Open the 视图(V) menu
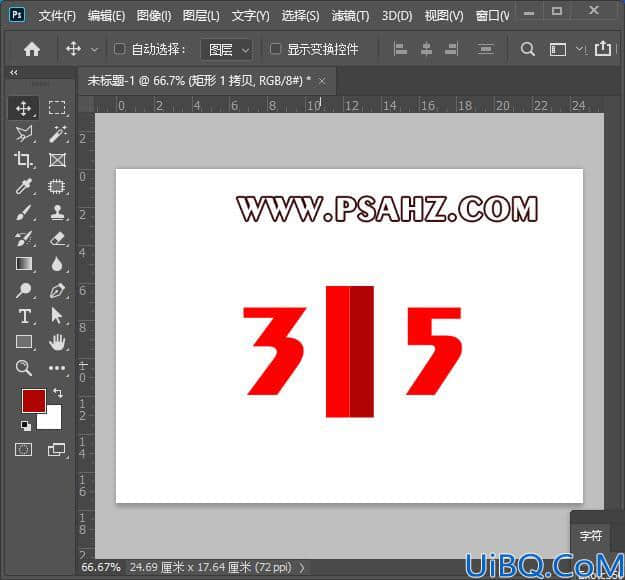This screenshot has width=625, height=580. point(444,16)
